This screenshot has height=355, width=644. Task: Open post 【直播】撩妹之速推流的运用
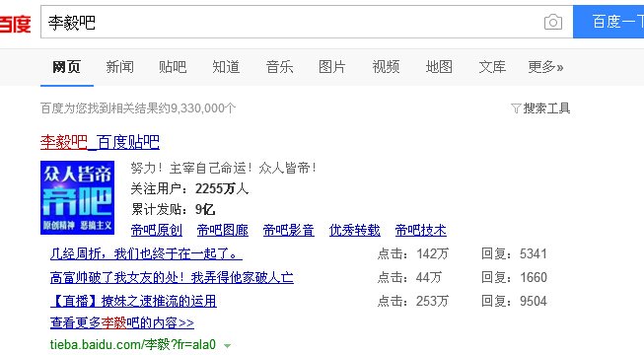133,301
